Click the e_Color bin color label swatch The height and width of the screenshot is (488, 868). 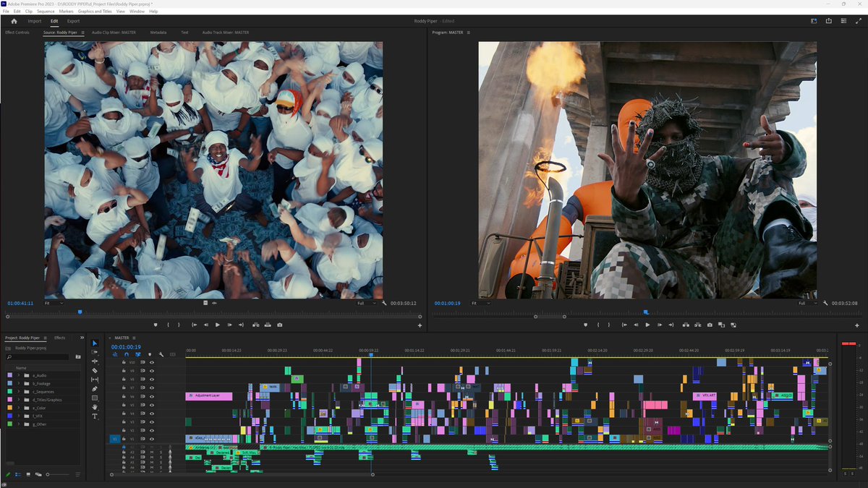[9, 408]
